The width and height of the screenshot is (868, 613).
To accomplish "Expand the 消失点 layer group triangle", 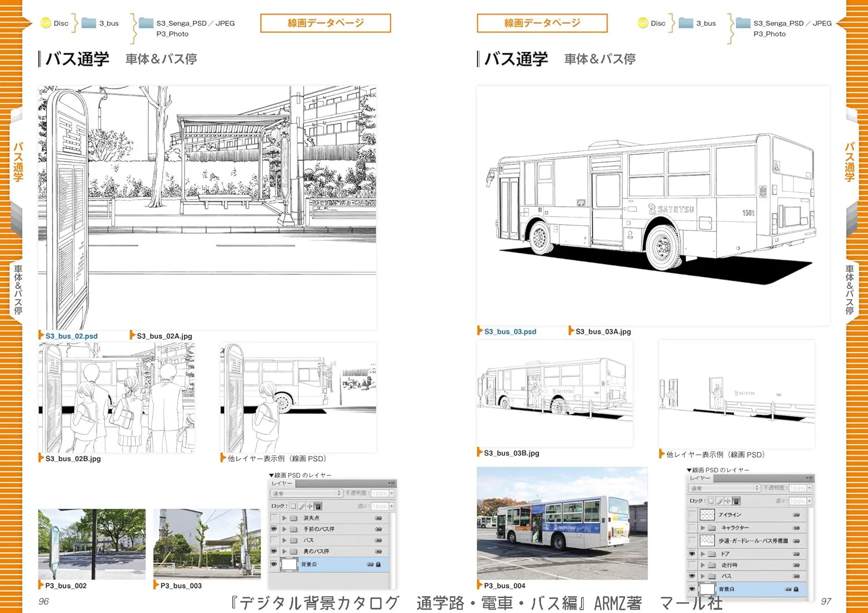I will [x=284, y=518].
